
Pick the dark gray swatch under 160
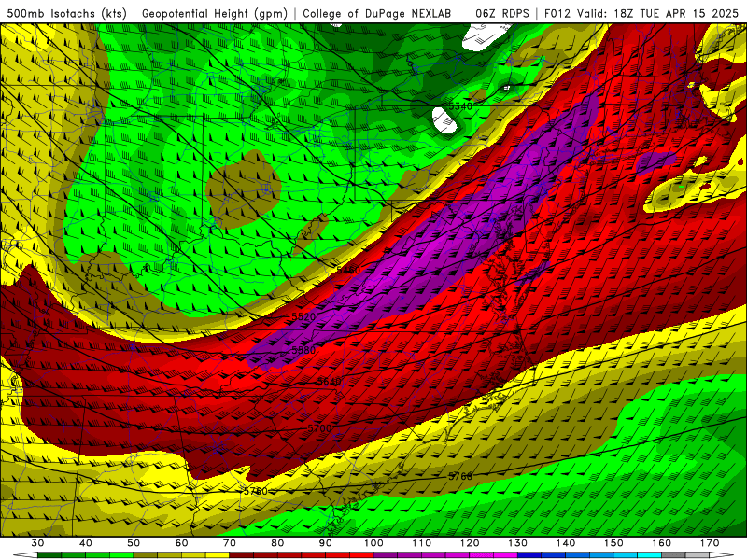pyautogui.click(x=673, y=555)
